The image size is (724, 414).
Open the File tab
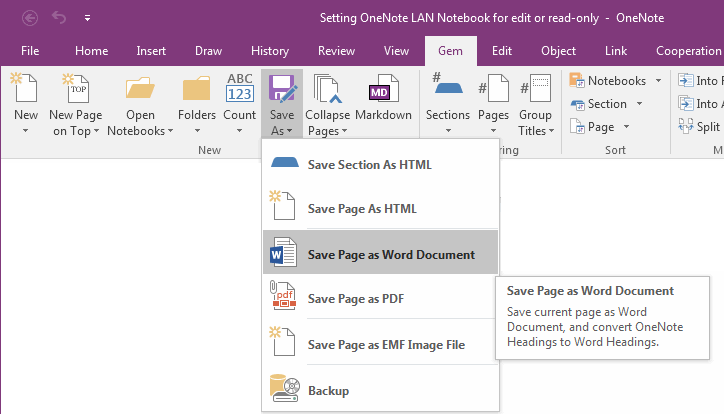point(30,51)
